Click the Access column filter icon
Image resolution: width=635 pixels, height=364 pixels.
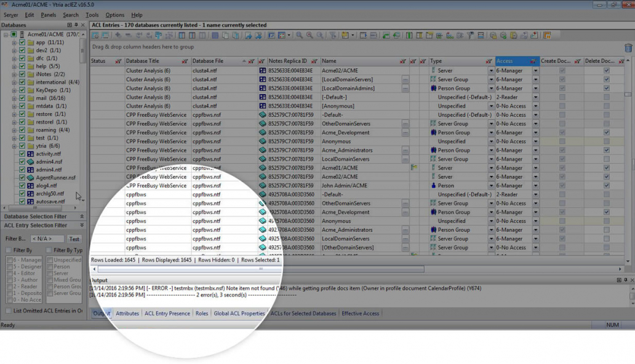tap(533, 61)
